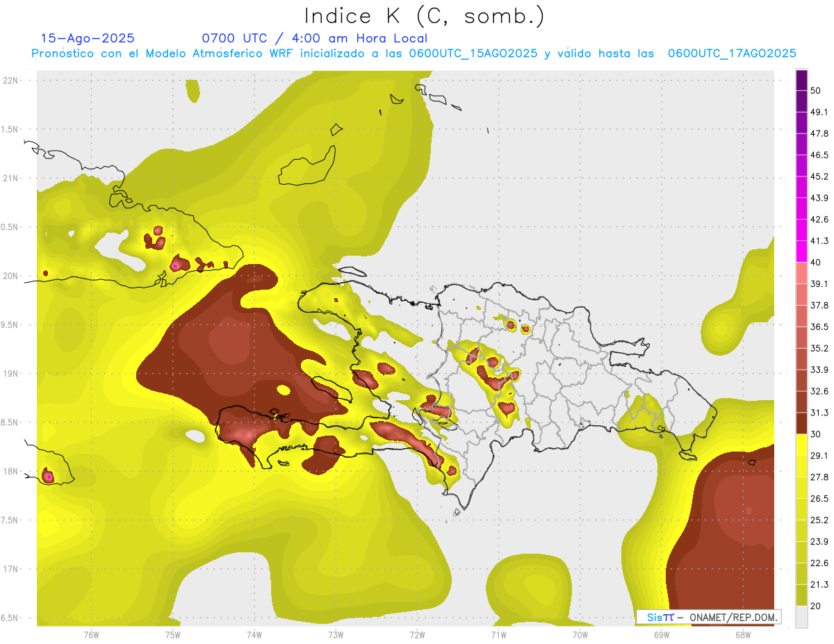Click the legend value "42.6"
The height and width of the screenshot is (644, 834).
pos(819,220)
